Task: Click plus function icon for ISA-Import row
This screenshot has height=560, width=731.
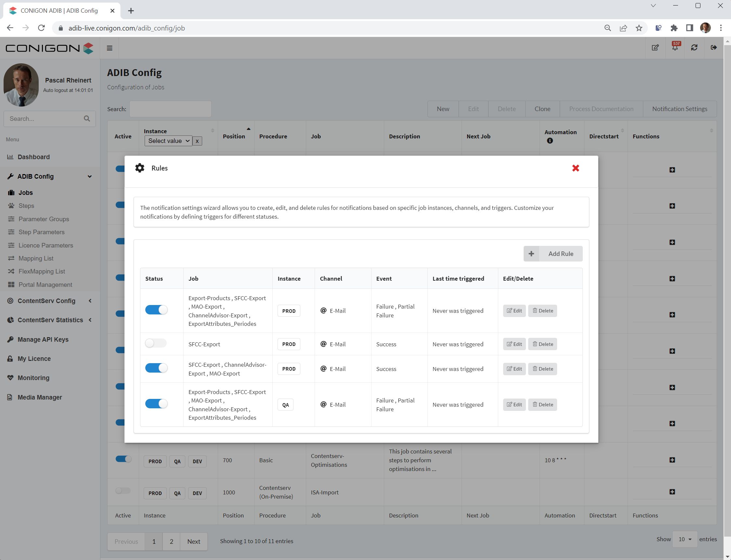Action: [672, 492]
